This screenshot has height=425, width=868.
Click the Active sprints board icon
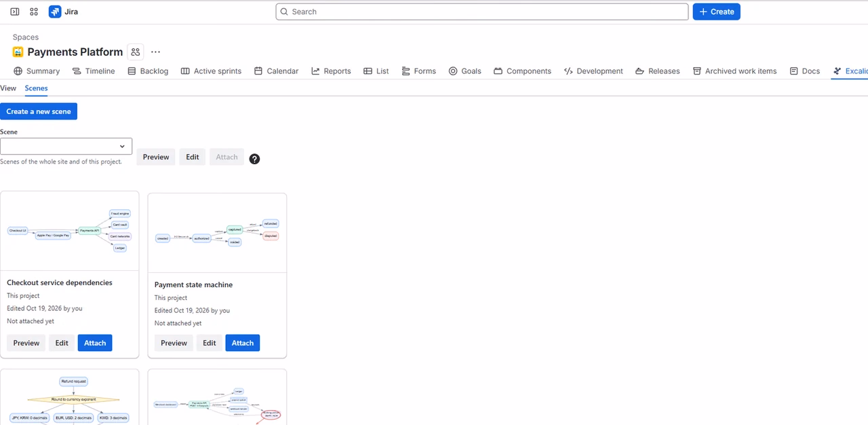(185, 71)
